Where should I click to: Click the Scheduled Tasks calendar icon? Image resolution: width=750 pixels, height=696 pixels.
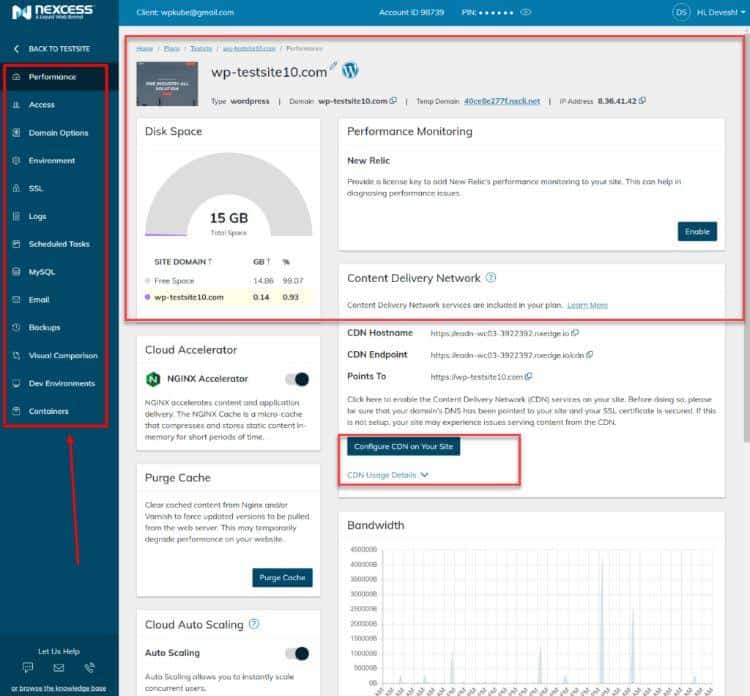[16, 244]
